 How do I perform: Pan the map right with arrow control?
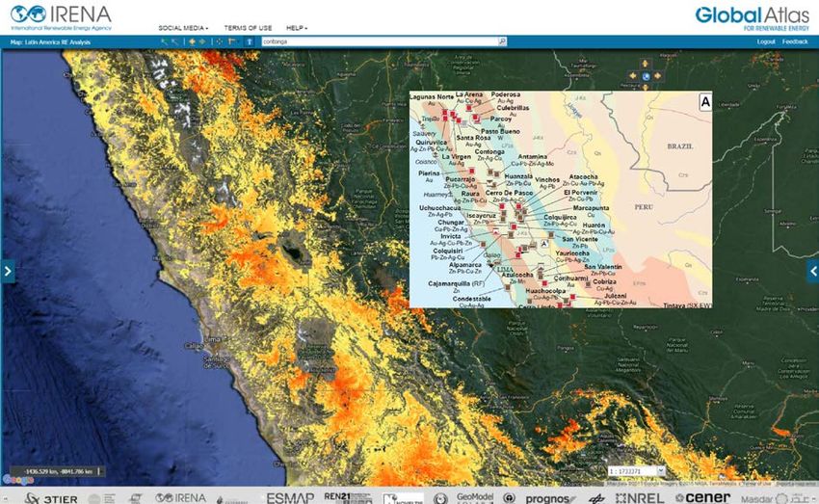point(657,76)
